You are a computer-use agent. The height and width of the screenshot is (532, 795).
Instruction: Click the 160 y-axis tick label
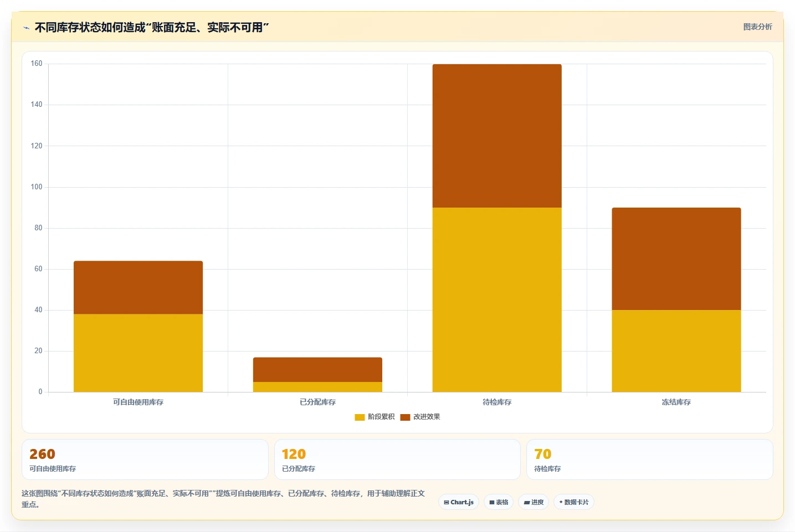[x=37, y=64]
